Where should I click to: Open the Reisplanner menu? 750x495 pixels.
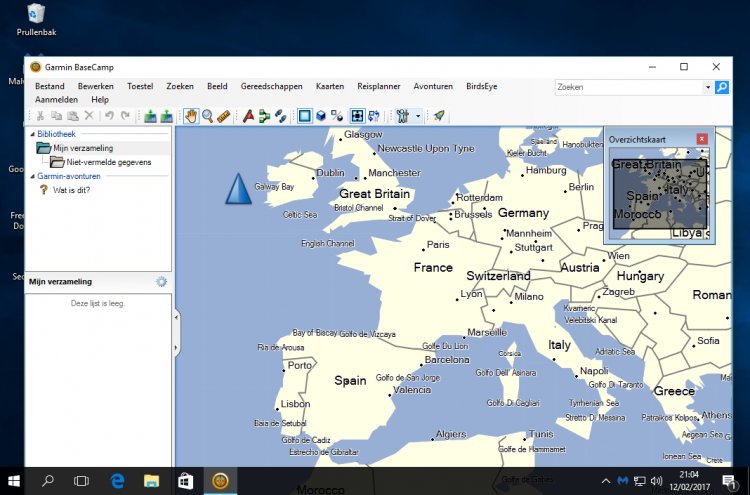[378, 87]
